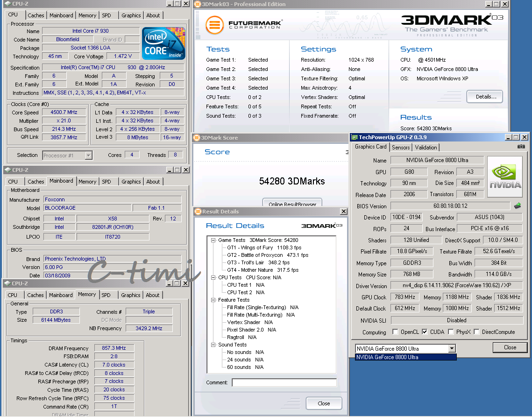Click the Core Speed 4500.7 MHz value
Screen dimensions: 532x417
[64, 112]
